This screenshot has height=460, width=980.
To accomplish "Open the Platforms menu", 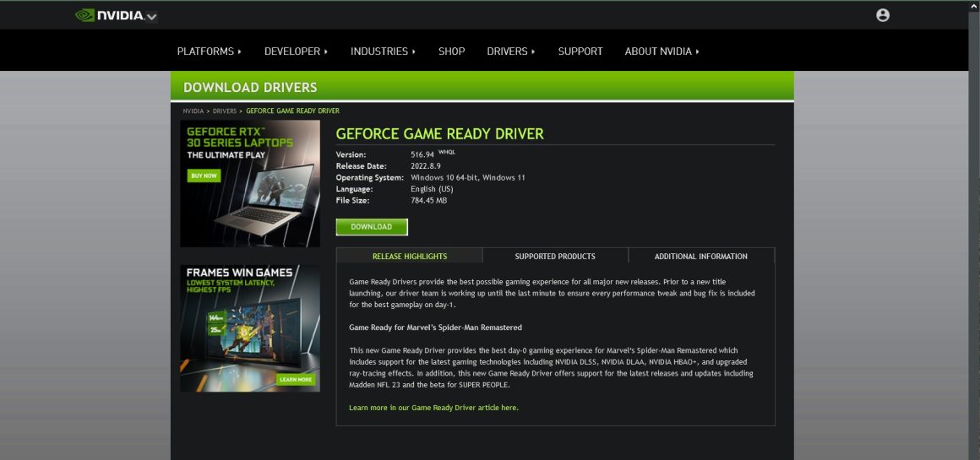I will (210, 51).
